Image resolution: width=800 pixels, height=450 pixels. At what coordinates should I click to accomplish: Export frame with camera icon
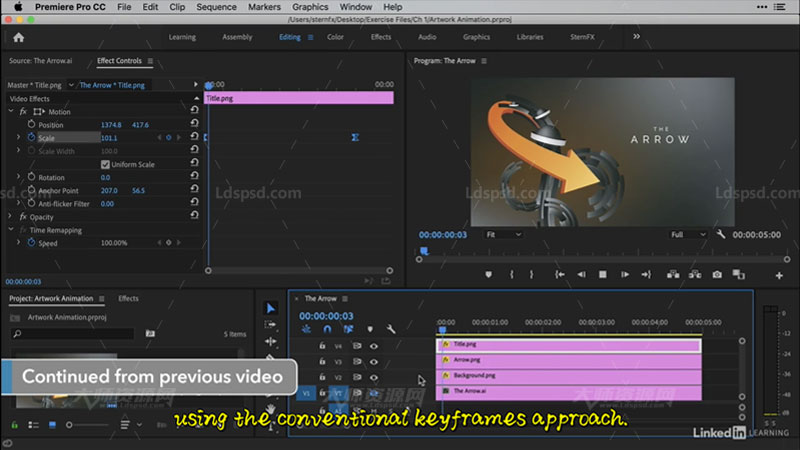717,274
